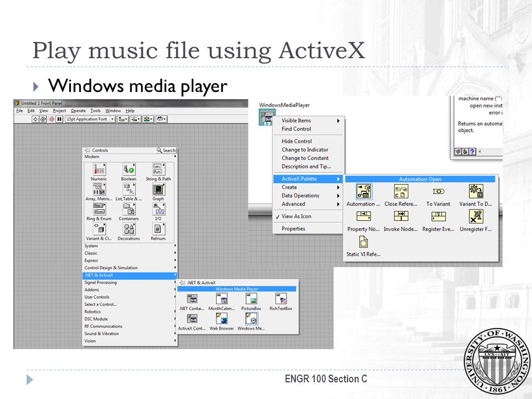Select the Property Node function
This screenshot has height=399, width=532.
pos(364,217)
